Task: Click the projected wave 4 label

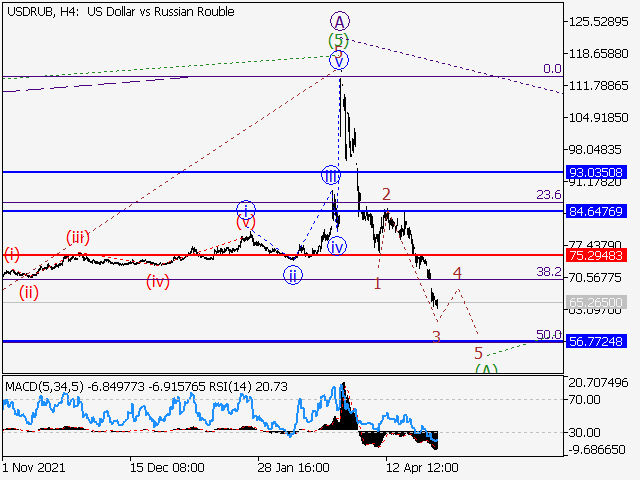Action: pyautogui.click(x=457, y=272)
